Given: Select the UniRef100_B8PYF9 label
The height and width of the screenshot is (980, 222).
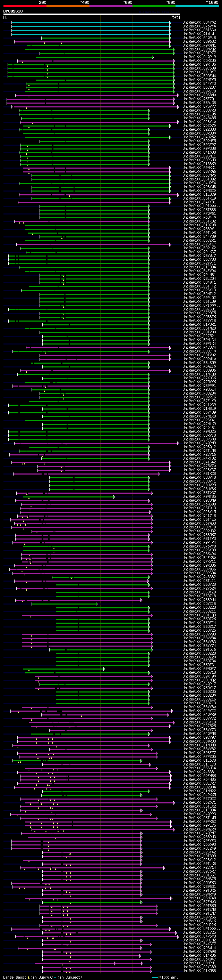Looking at the screenshot, I should (x=199, y=527).
